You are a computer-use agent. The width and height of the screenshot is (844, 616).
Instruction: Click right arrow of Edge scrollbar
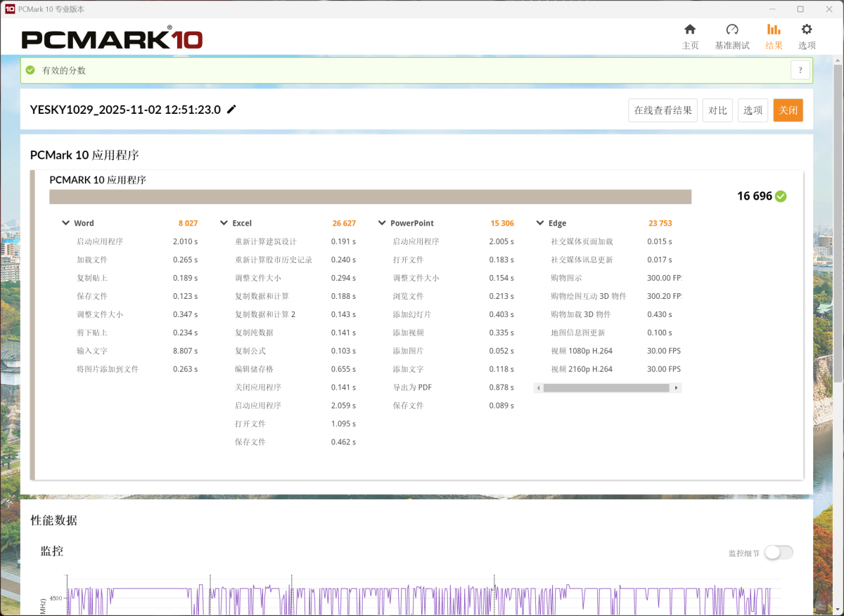(x=677, y=388)
